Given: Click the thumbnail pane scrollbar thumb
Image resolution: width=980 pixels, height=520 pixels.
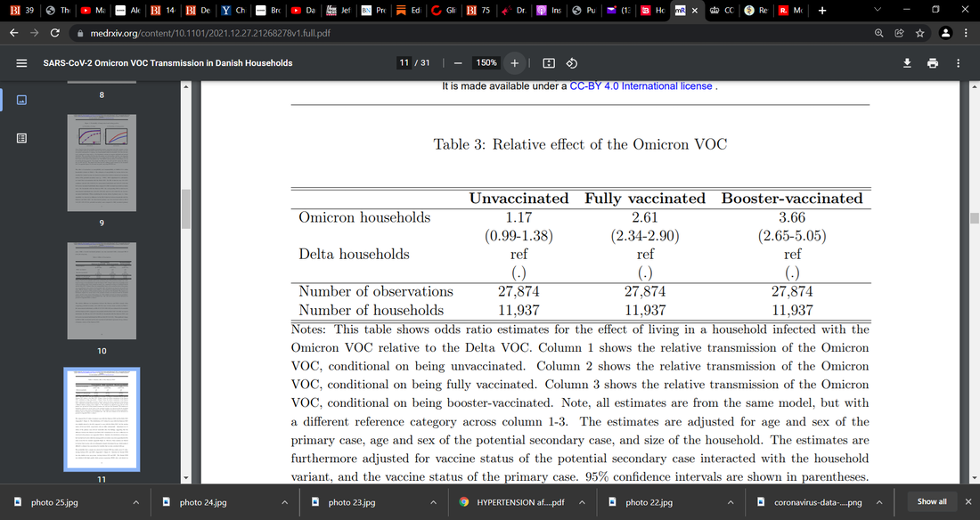Looking at the screenshot, I should click(185, 209).
